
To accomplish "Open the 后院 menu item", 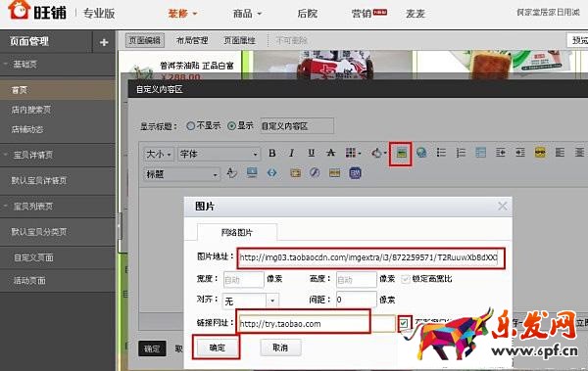I will pyautogui.click(x=307, y=14).
